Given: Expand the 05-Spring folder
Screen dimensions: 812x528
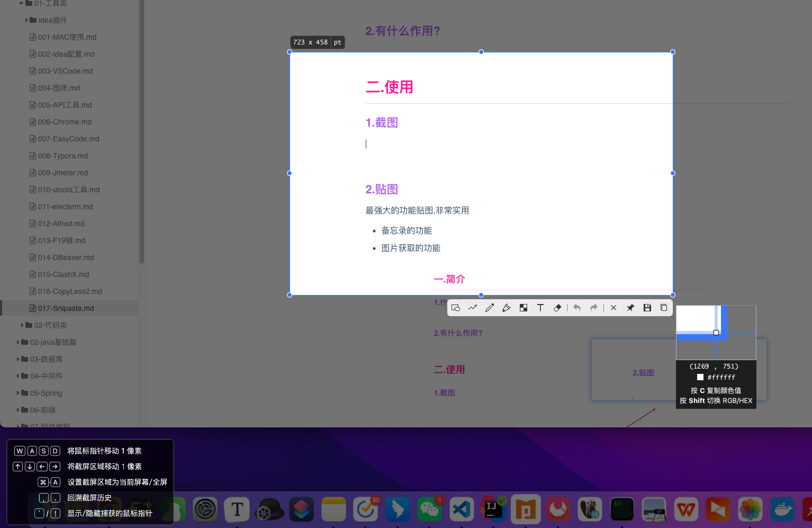Looking at the screenshot, I should click(x=18, y=393).
